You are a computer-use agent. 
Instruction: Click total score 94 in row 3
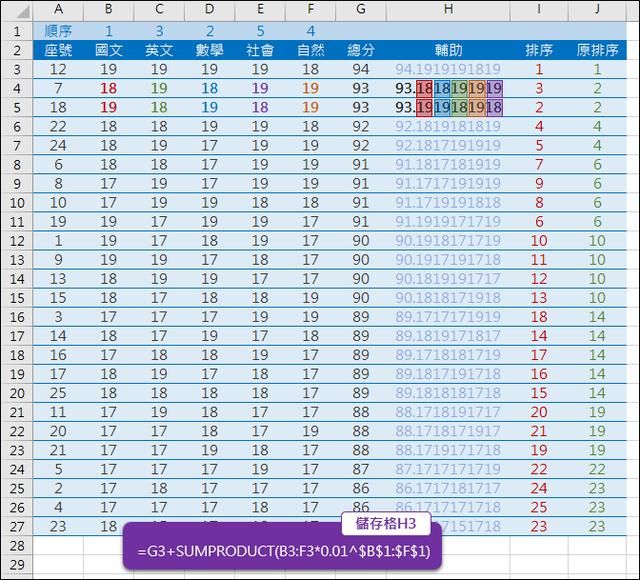point(361,69)
